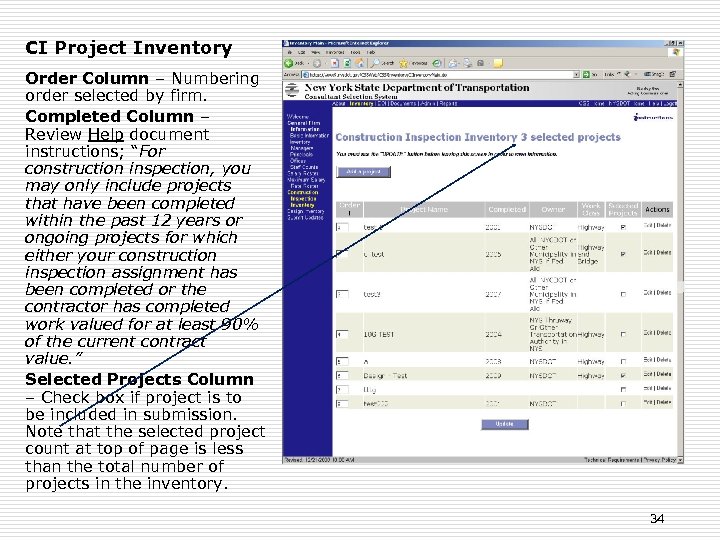Click Design Inventory in the sidebar
Screen dimensions: 720x540
(306, 211)
